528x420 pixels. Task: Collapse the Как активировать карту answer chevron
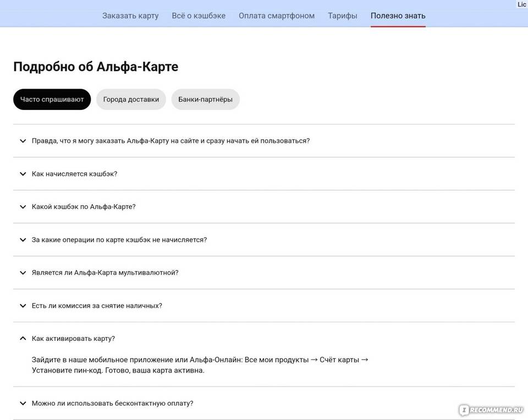[x=23, y=338]
